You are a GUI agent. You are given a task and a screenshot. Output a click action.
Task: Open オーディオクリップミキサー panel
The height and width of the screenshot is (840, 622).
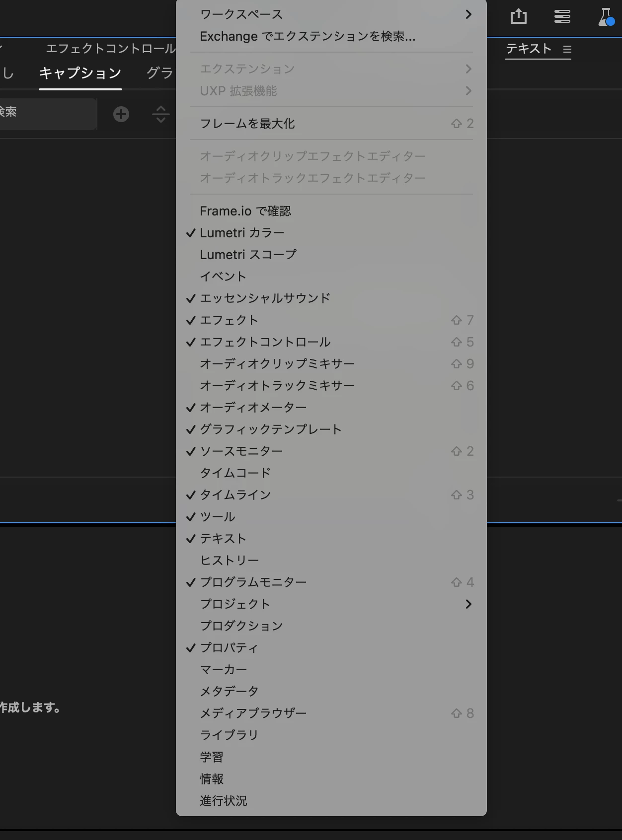pos(331,364)
